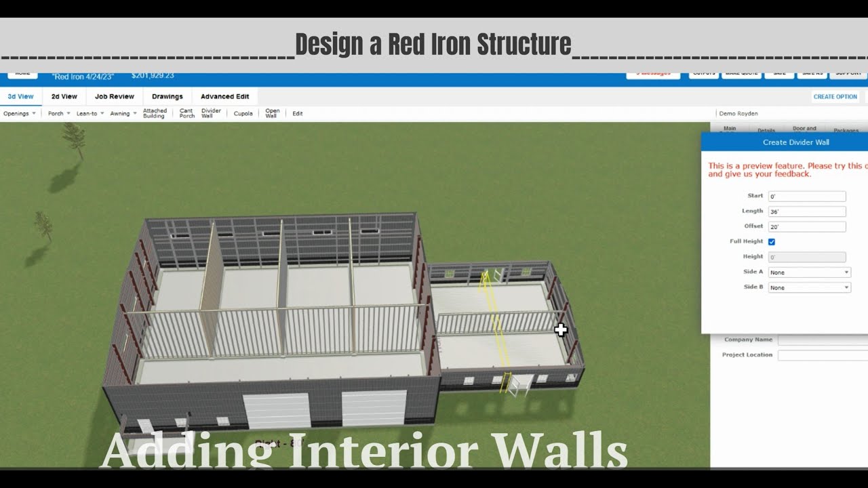
Task: Choose Edit in the toolbar
Action: click(298, 114)
